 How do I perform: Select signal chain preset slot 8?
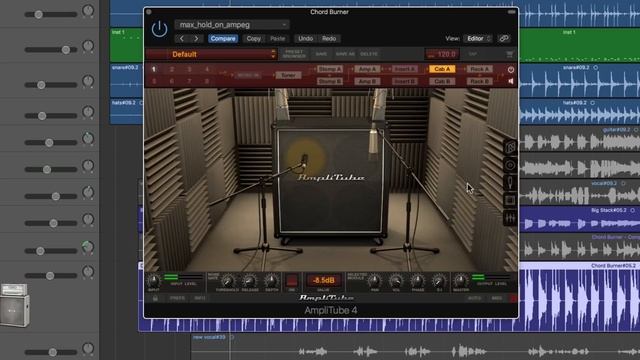(x=207, y=81)
